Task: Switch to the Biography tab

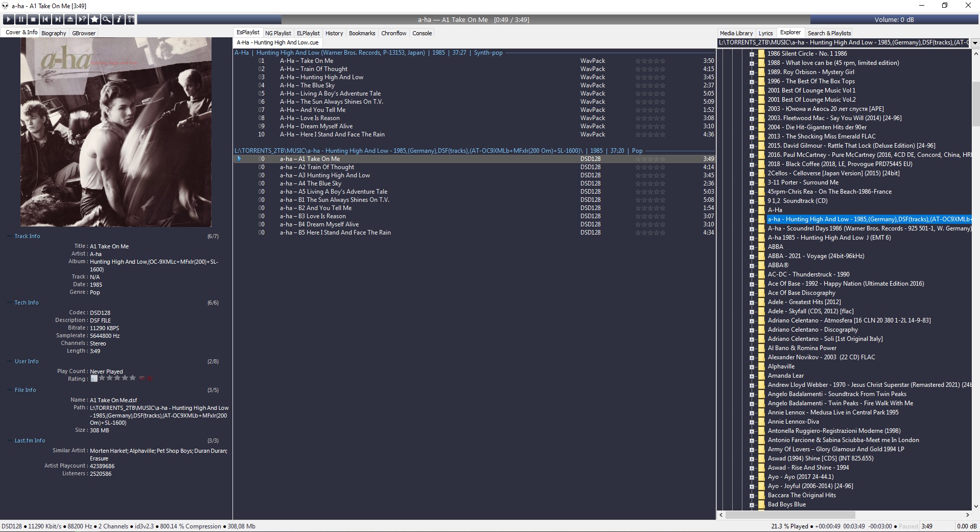Action: click(54, 33)
